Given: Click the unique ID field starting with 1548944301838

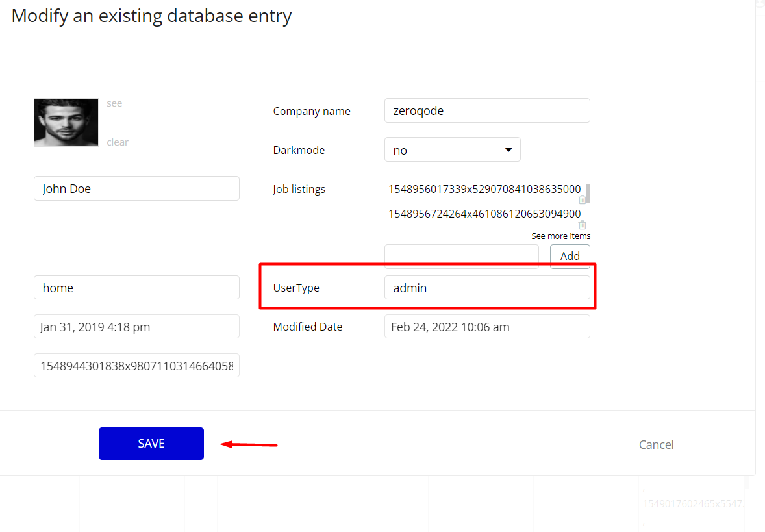Looking at the screenshot, I should pyautogui.click(x=136, y=366).
